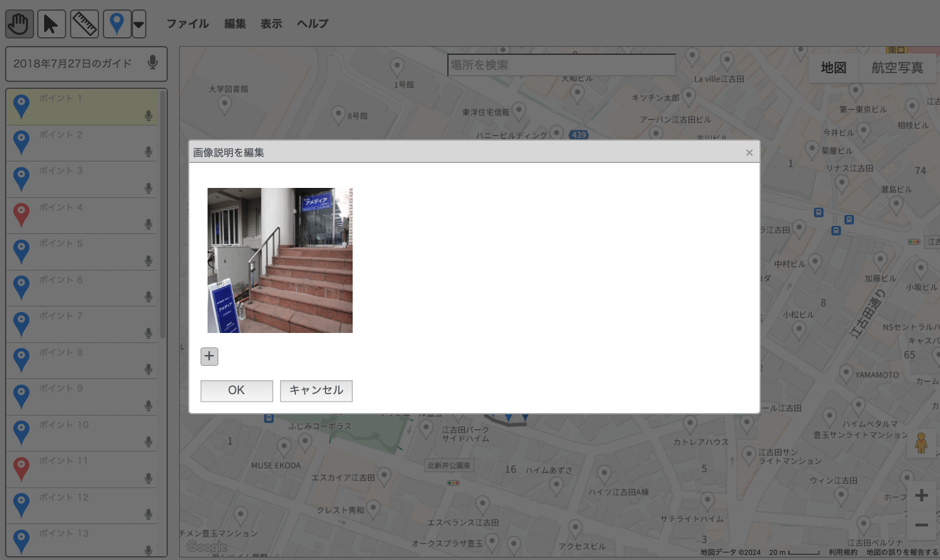Open the ヘルプ menu
This screenshot has height=560, width=940.
click(312, 24)
